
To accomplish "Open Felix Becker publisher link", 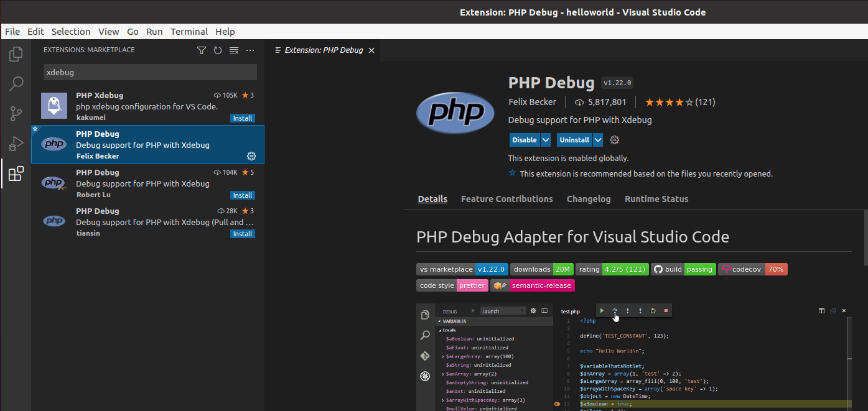I will (533, 102).
